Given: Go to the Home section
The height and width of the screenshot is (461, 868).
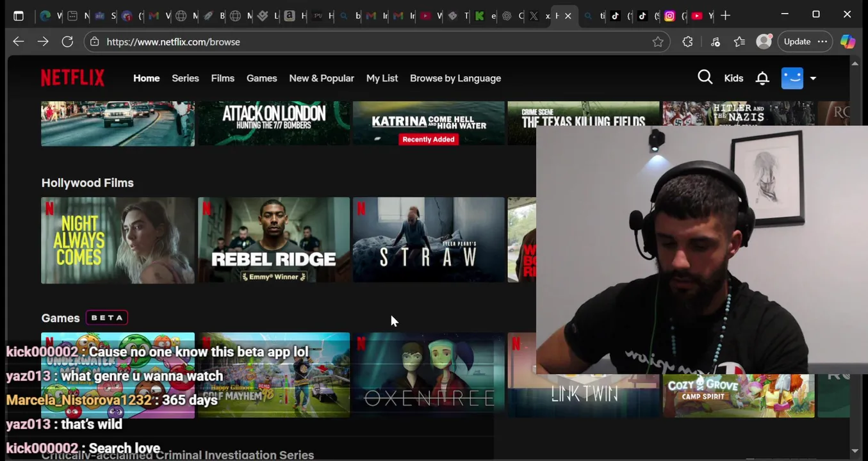Looking at the screenshot, I should click(x=146, y=78).
